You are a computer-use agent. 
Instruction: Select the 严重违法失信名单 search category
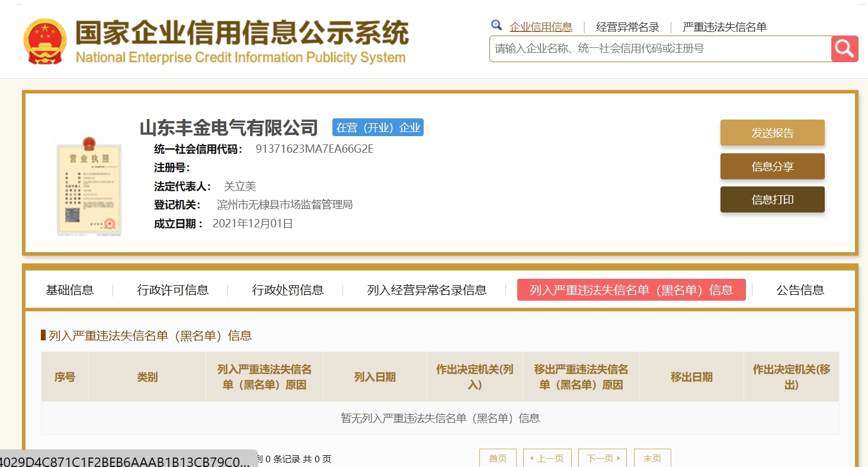tap(725, 27)
